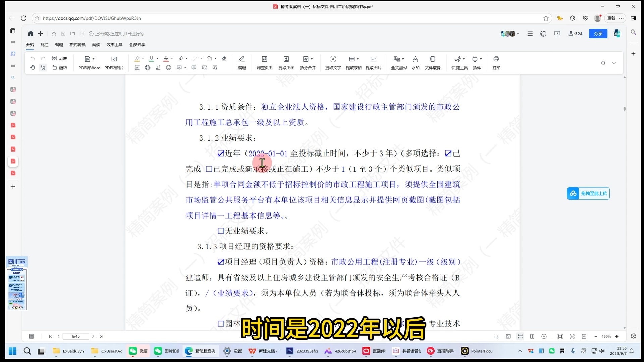Click 提取图片 extract images tool
Viewport: 644px width, 362px height.
click(x=373, y=63)
